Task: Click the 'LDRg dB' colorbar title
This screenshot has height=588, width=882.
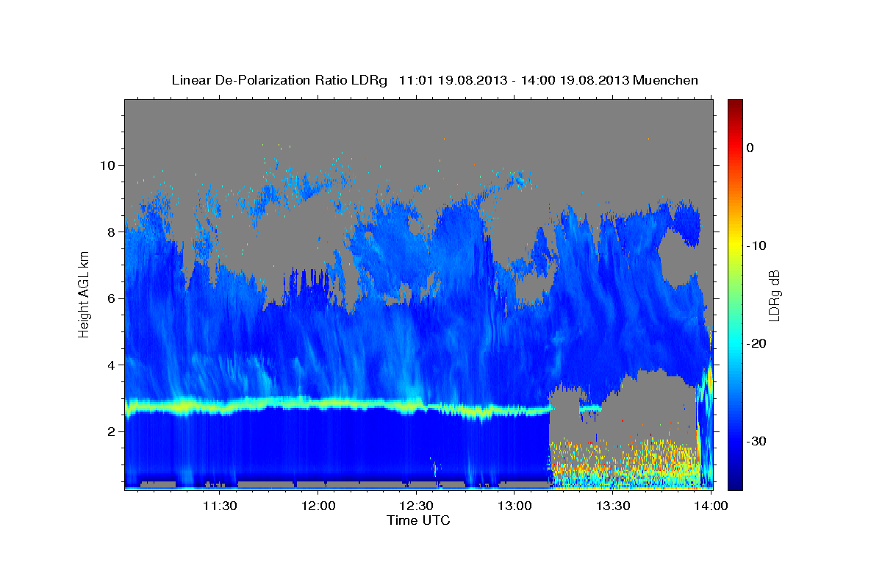Action: coord(774,295)
